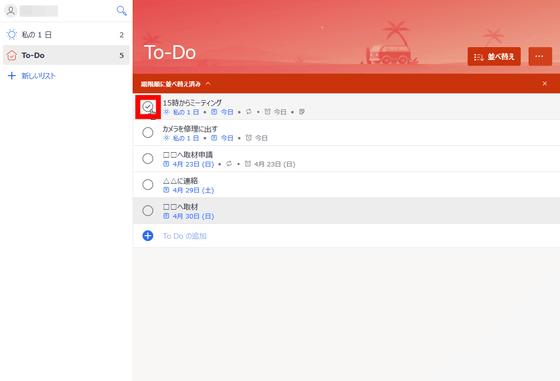Open the 並べ替え sort dropdown
The height and width of the screenshot is (381, 560).
pos(494,56)
